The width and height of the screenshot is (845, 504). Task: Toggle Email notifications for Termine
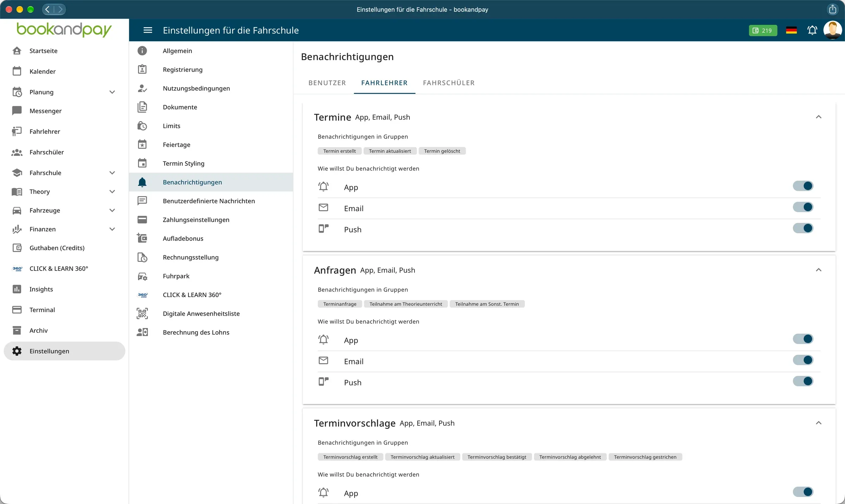[x=803, y=207]
